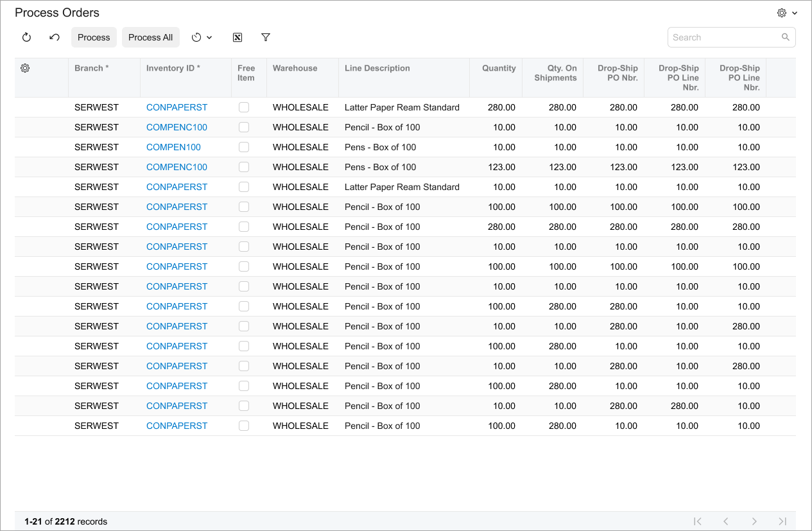812x531 pixels.
Task: Open the schedule clock dropdown
Action: point(202,37)
